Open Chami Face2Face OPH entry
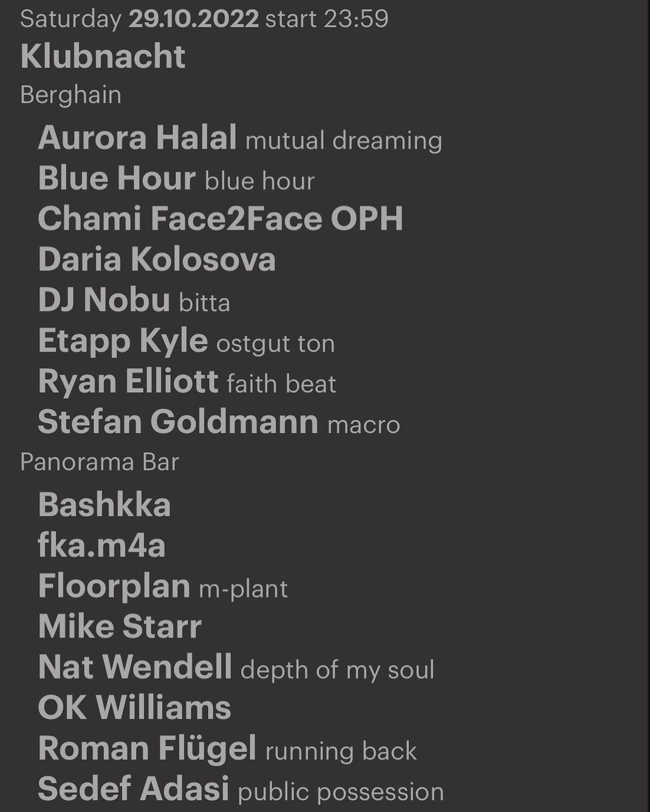Screen dimensions: 650x812 [220, 219]
